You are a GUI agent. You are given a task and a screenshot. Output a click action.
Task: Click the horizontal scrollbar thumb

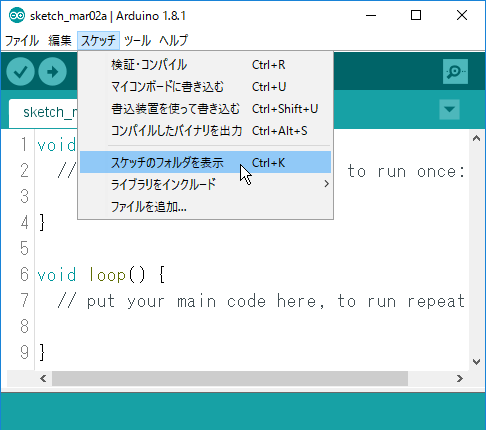pos(230,378)
